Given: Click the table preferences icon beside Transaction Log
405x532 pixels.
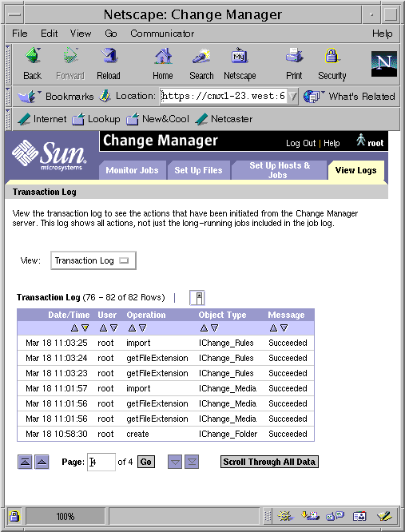Looking at the screenshot, I should 197,298.
